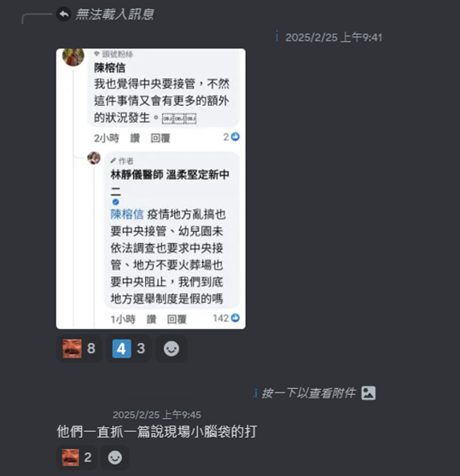Click the 2025/2/25 上午9:41 timestamp
Image resolution: width=460 pixels, height=476 pixels.
tap(334, 38)
